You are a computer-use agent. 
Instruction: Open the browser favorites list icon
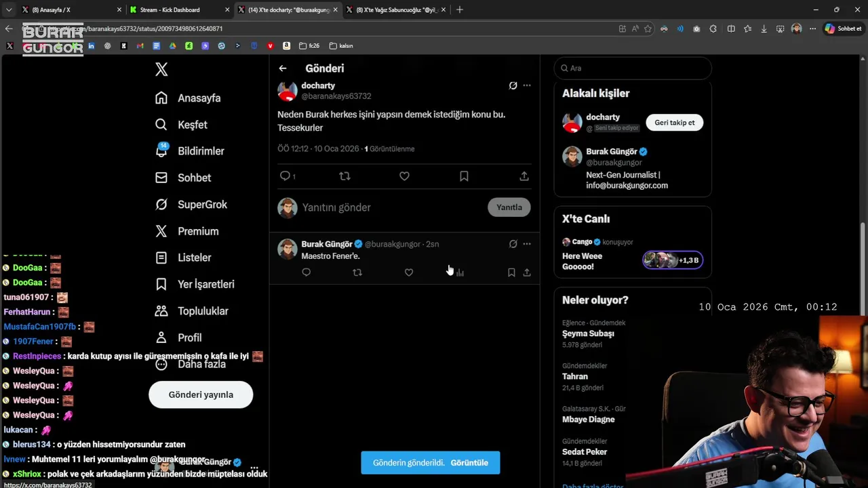click(747, 28)
